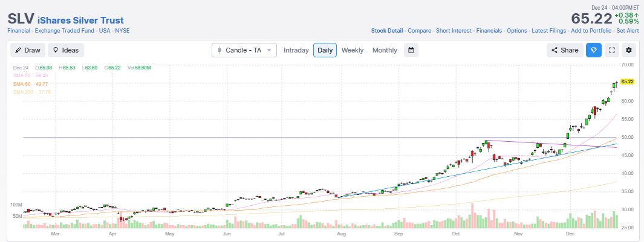Open the Draw tool

28,50
